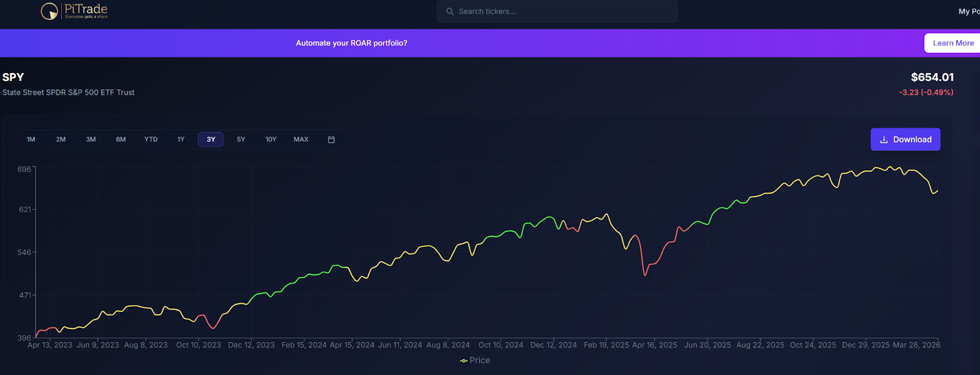Click the Apr 16, 2025 axis label
Screen dimensions: 980x375
click(x=654, y=345)
